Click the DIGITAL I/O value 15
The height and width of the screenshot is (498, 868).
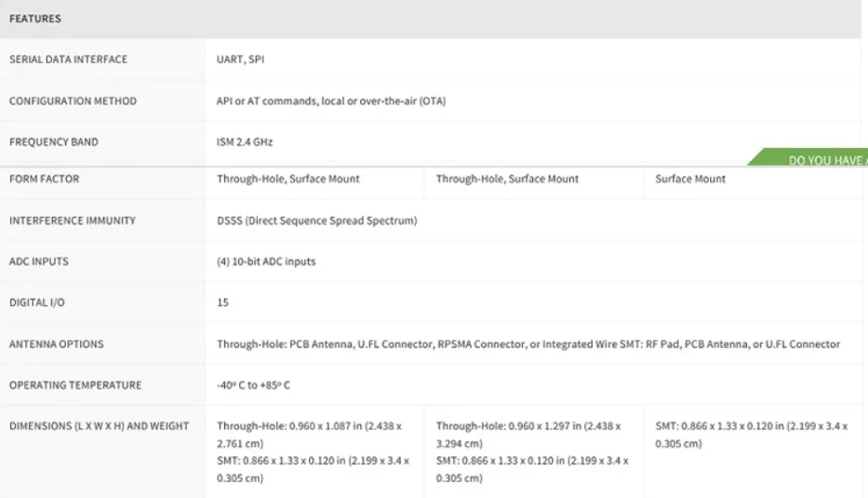222,303
